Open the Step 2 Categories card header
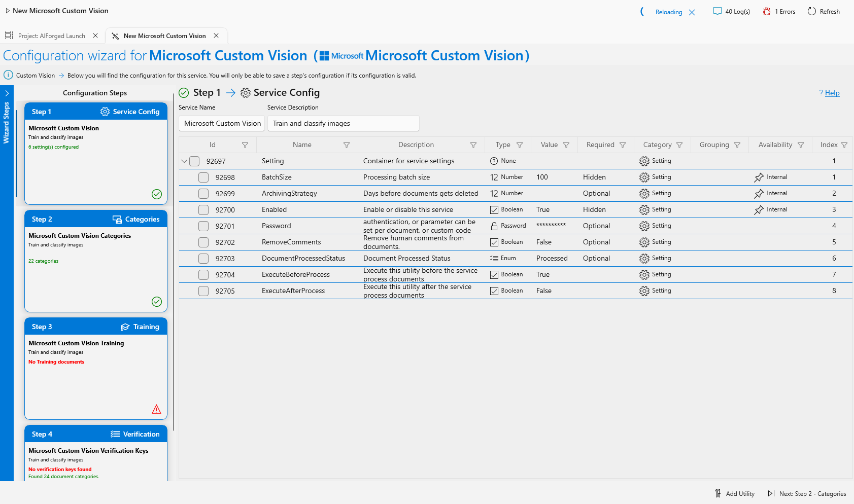Screen dimensions: 854x504 tap(96, 219)
